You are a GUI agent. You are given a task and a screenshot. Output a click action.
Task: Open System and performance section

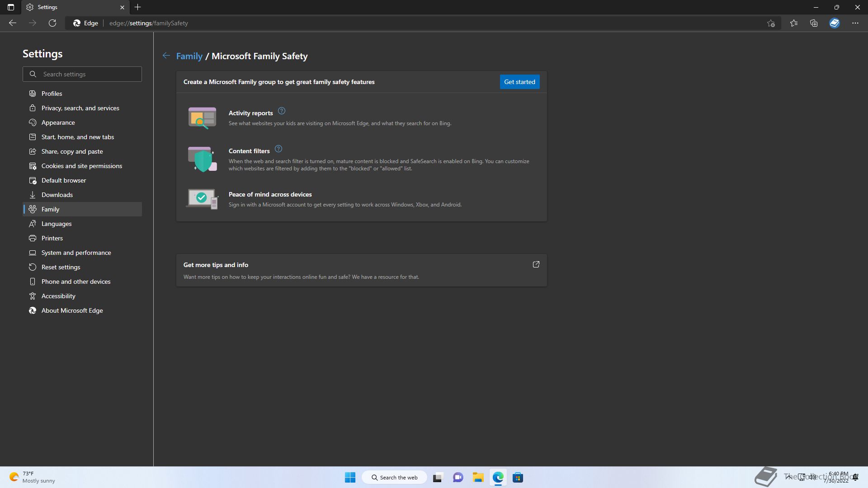coord(82,253)
